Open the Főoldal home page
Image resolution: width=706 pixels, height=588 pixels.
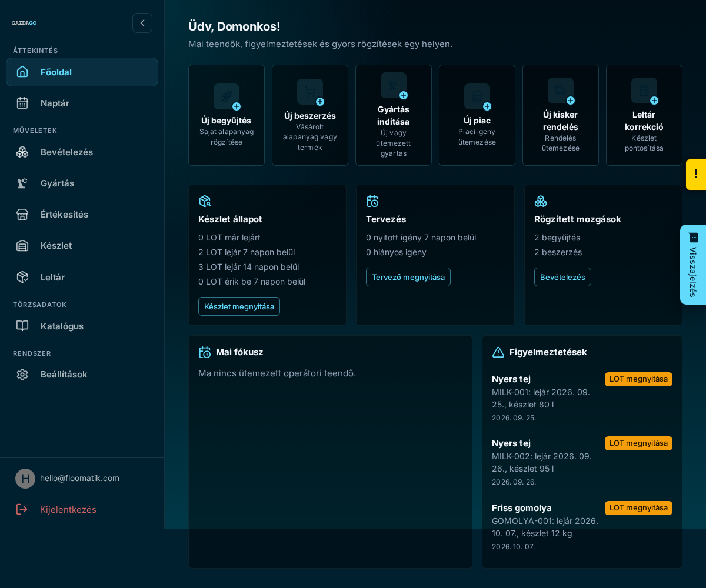click(x=82, y=72)
